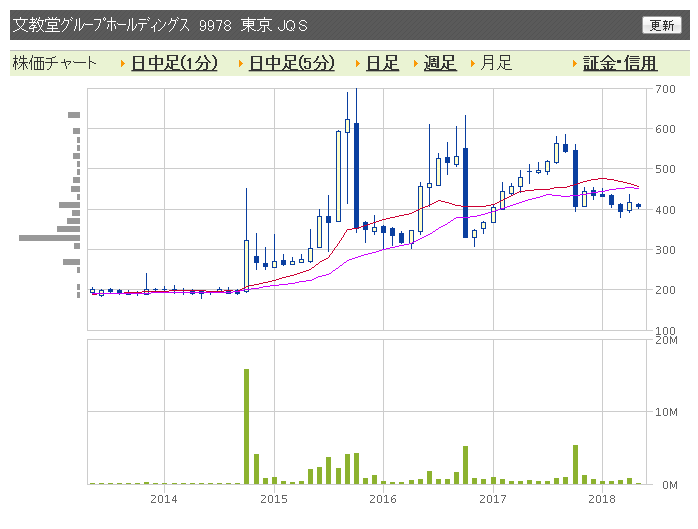Click the 0M volume axis label
Screen dimensions: 698x529
[670, 485]
